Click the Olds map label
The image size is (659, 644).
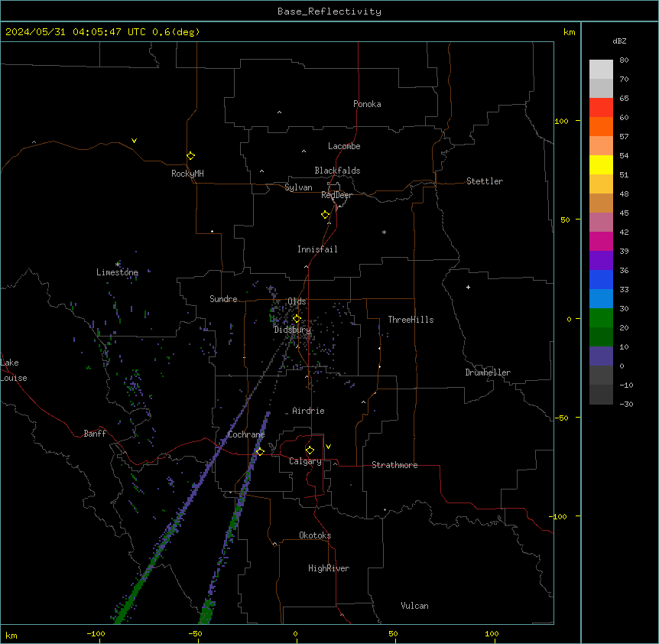click(x=297, y=301)
